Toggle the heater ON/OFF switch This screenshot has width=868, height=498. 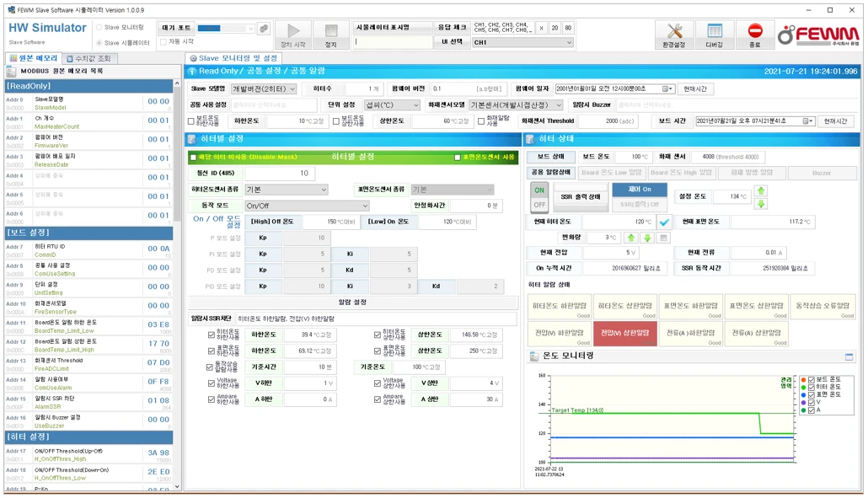click(539, 197)
